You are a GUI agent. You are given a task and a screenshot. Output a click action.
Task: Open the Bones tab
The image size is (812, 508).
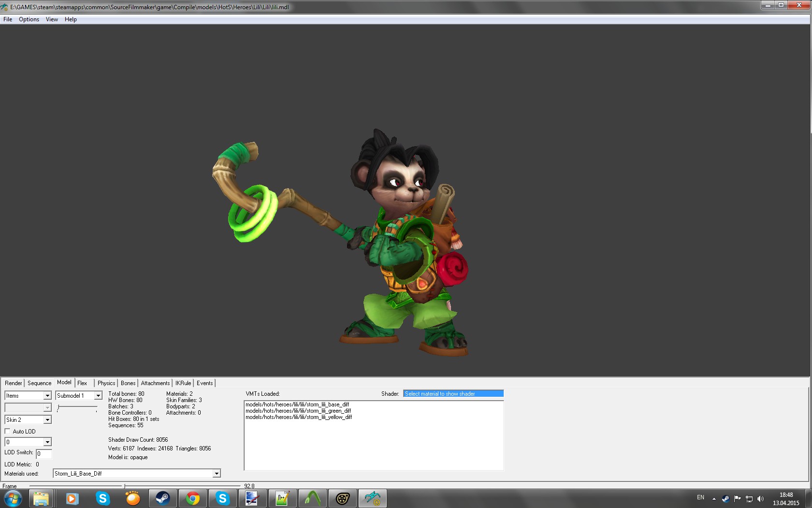pos(128,383)
